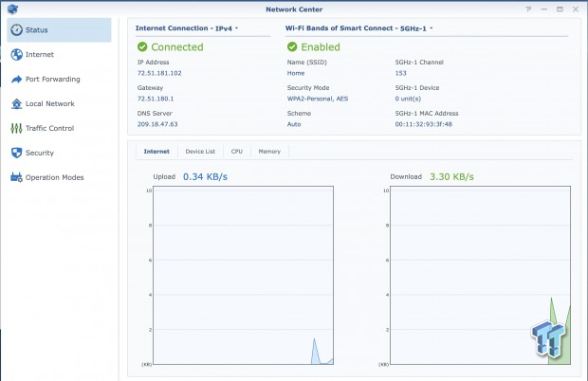Image resolution: width=588 pixels, height=381 pixels.
Task: Click the 5GHz-1 MAC Address label
Action: (427, 113)
